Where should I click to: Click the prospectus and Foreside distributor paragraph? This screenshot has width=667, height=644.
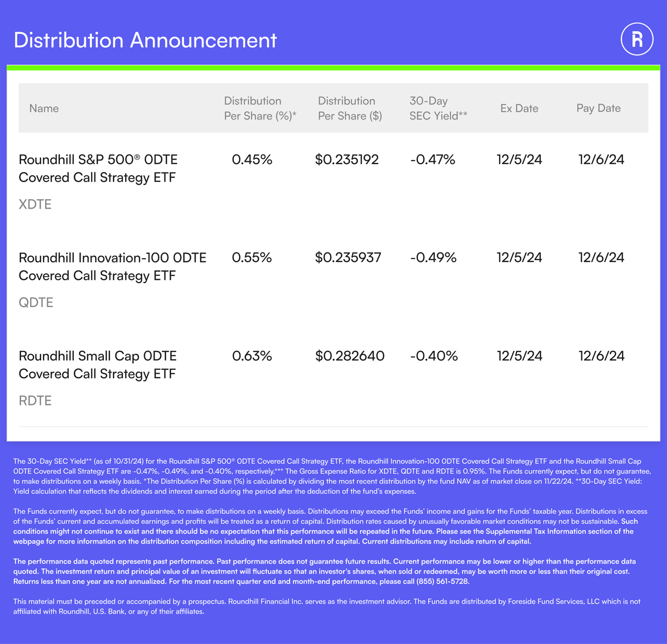(327, 606)
